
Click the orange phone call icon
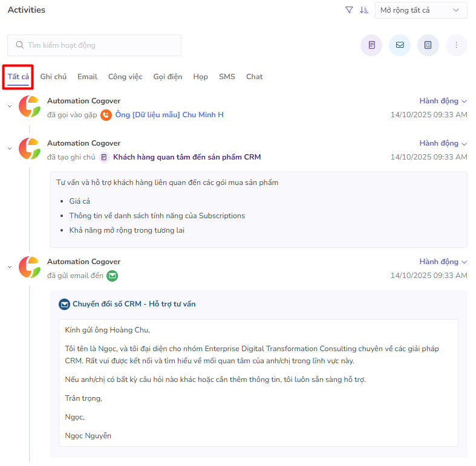[x=106, y=115]
